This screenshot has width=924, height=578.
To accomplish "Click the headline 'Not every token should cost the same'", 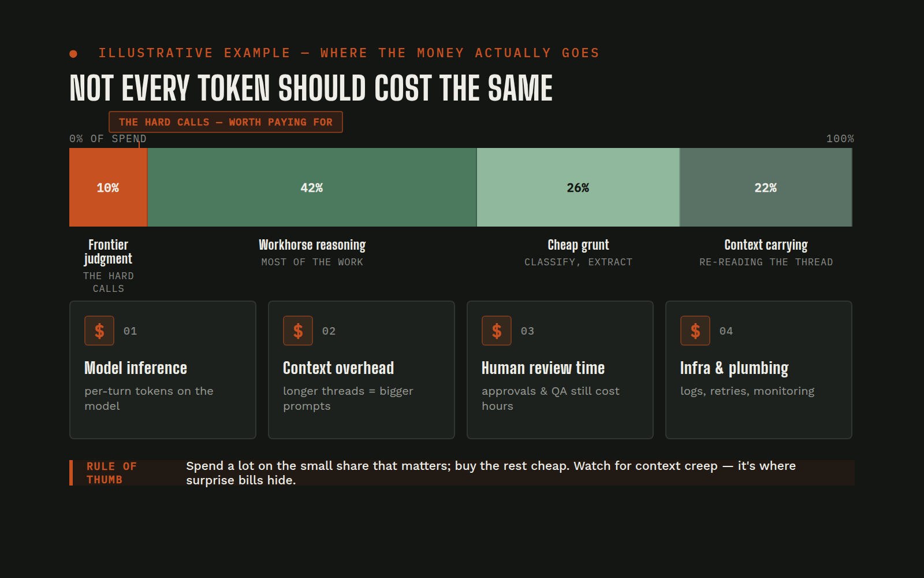I will 311,88.
